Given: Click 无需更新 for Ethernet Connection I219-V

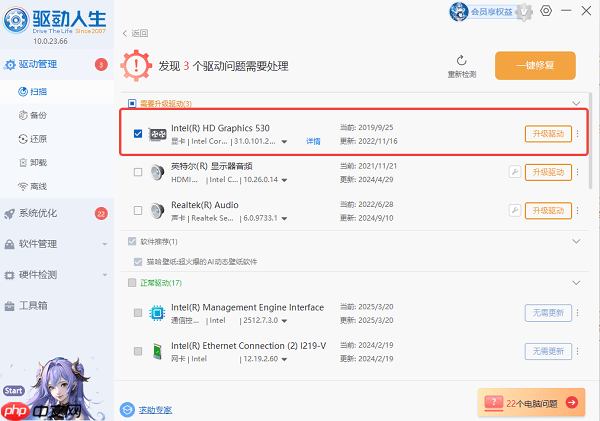Looking at the screenshot, I should click(x=548, y=351).
